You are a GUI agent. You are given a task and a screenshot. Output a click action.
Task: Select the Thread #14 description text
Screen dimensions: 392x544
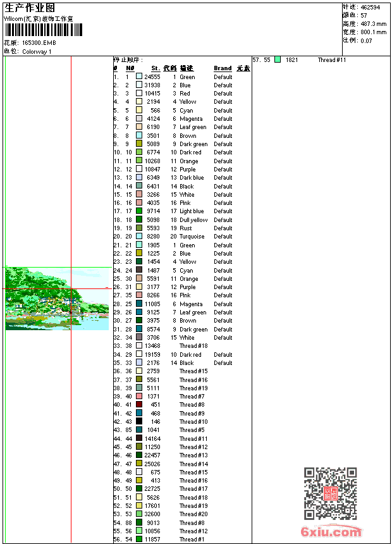193,464
